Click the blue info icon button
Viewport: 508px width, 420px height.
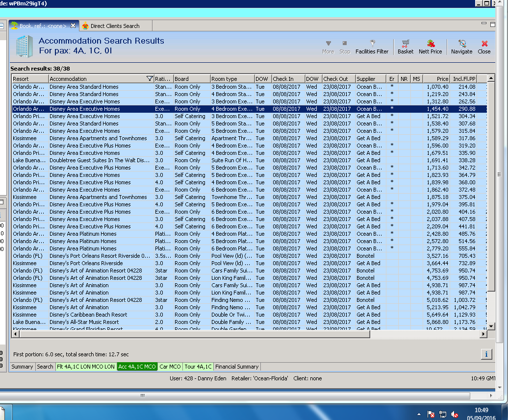[486, 354]
